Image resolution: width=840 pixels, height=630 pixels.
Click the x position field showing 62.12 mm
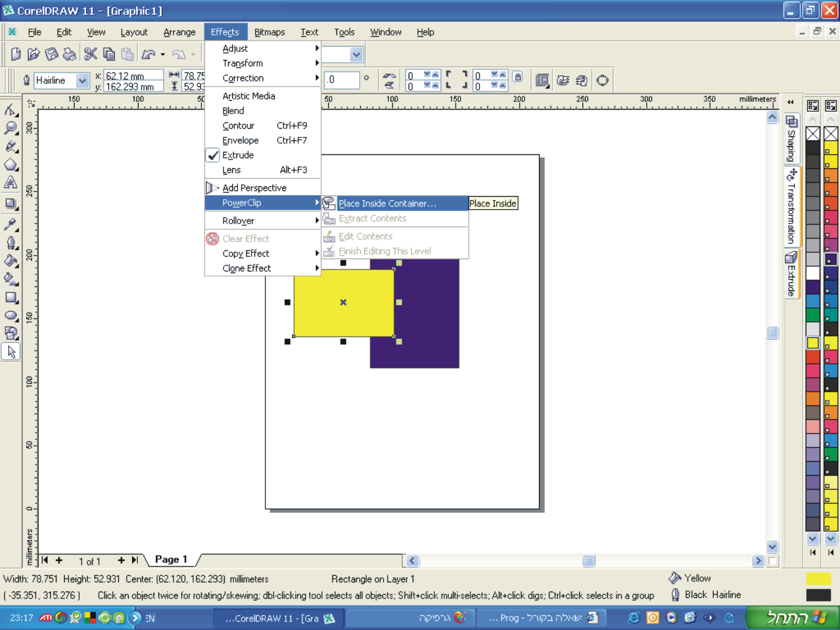pyautogui.click(x=133, y=76)
